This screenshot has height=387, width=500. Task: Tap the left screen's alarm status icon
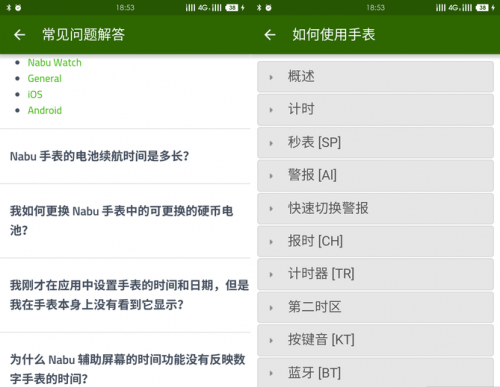[x=18, y=8]
